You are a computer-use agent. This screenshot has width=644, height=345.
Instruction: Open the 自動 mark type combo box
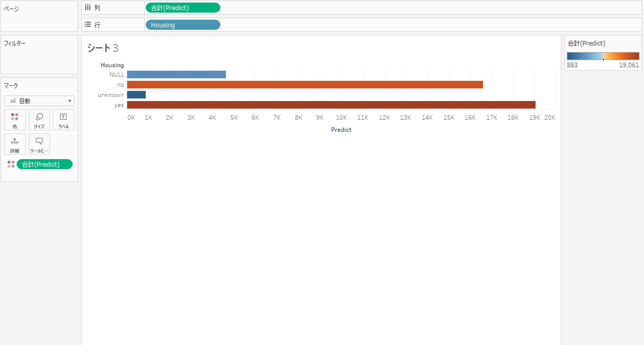tap(39, 101)
